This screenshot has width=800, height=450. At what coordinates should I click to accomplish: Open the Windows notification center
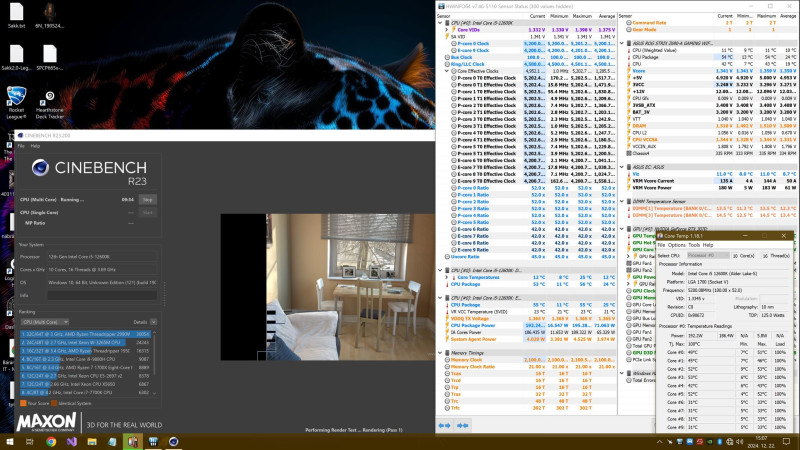coord(786,442)
